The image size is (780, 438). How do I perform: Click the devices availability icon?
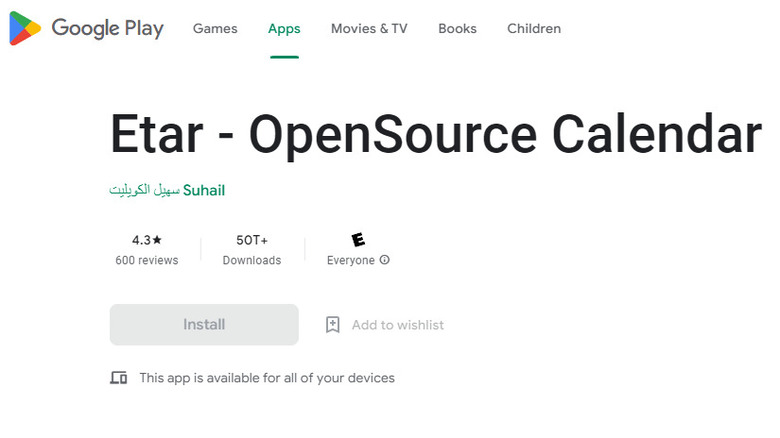(x=118, y=378)
